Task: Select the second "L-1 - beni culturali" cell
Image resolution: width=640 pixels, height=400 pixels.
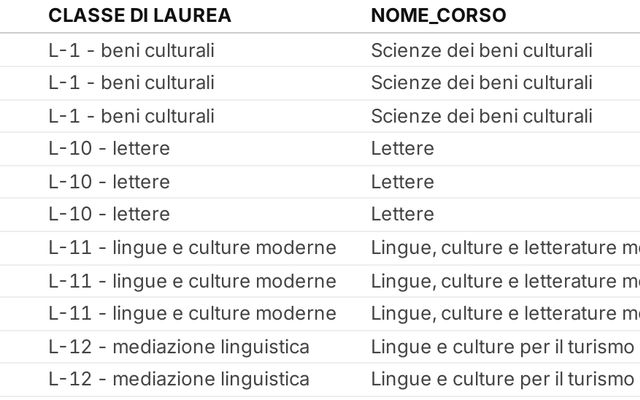Action: (x=131, y=83)
